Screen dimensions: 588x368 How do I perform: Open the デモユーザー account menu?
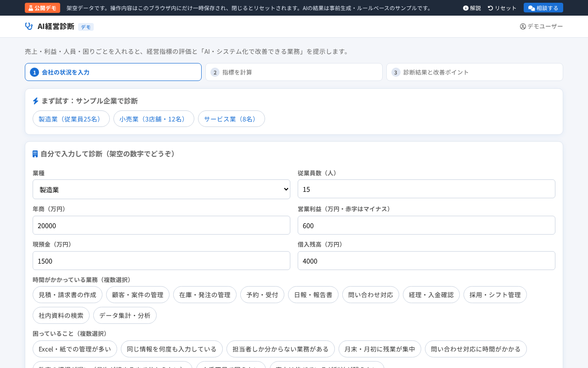click(x=542, y=26)
